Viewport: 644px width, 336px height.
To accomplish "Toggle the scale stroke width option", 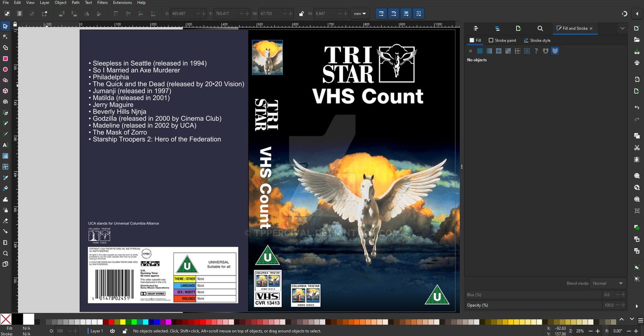I will pos(381,14).
